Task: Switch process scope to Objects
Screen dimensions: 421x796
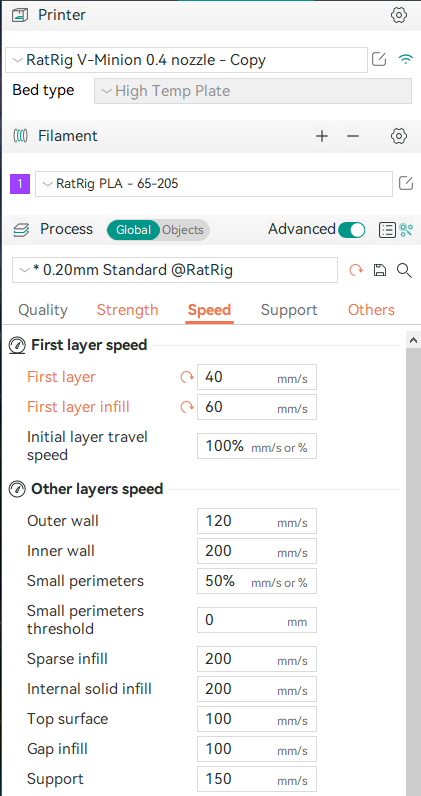Action: tap(183, 230)
